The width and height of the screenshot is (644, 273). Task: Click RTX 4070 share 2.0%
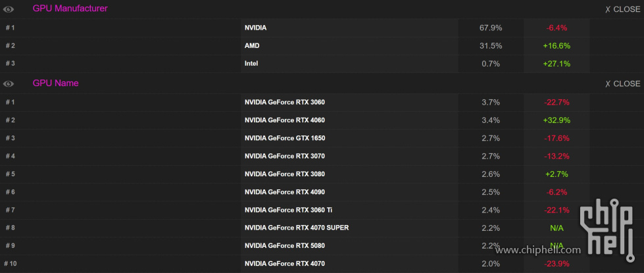point(490,264)
